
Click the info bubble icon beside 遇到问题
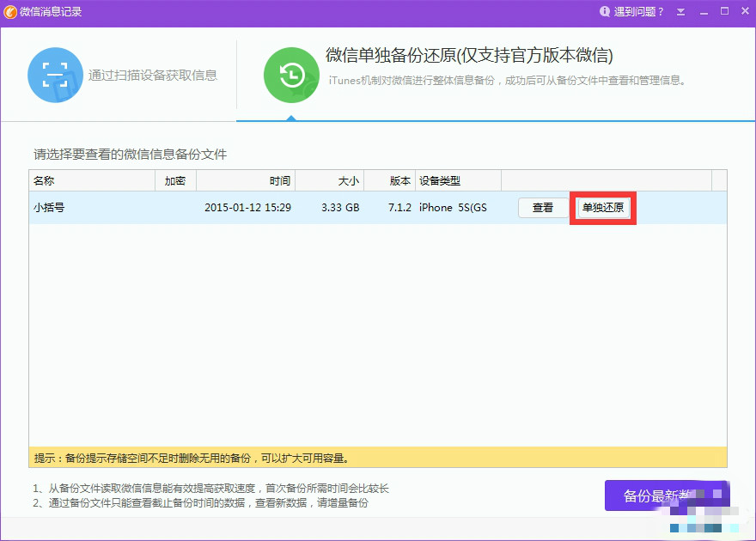pyautogui.click(x=605, y=11)
